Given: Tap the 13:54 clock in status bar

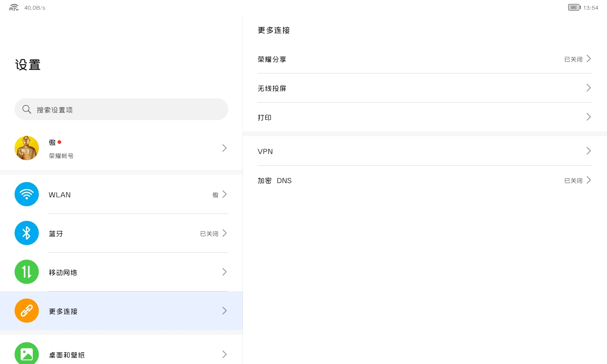Looking at the screenshot, I should (x=591, y=8).
